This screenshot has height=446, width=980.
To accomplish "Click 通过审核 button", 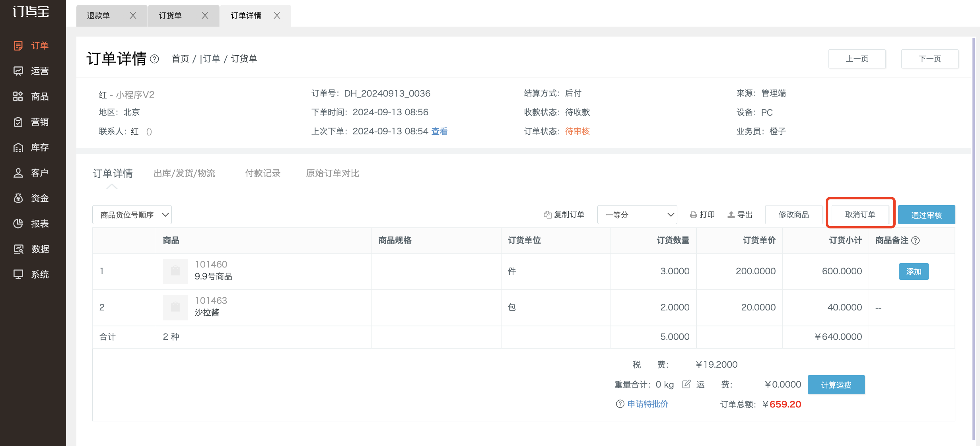I will [926, 215].
